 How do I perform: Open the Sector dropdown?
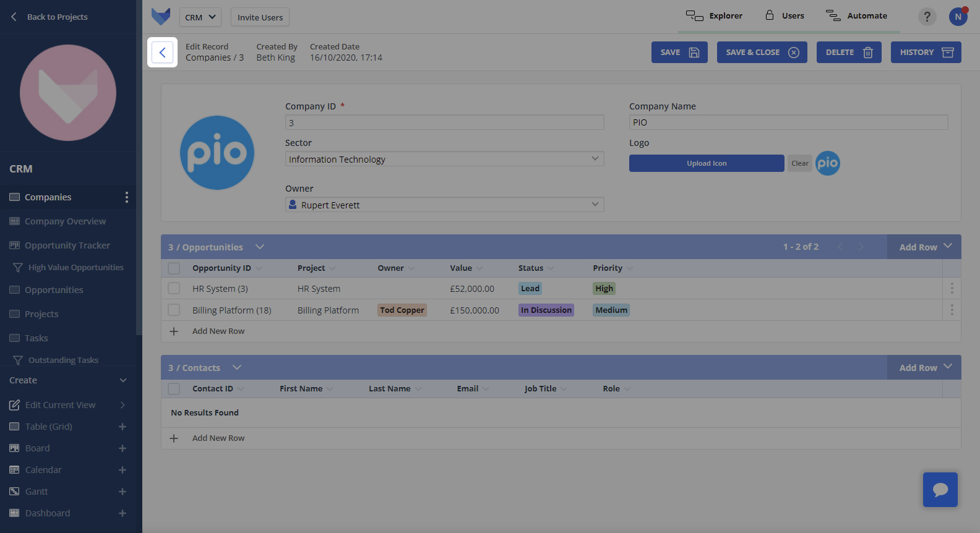pyautogui.click(x=444, y=159)
